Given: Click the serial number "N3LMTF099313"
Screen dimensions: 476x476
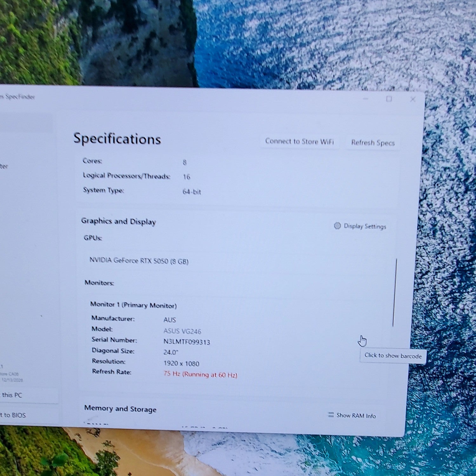Looking at the screenshot, I should point(187,342).
